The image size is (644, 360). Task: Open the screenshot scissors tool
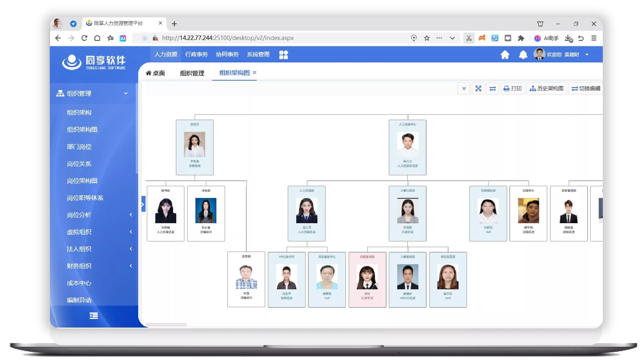coord(469,38)
